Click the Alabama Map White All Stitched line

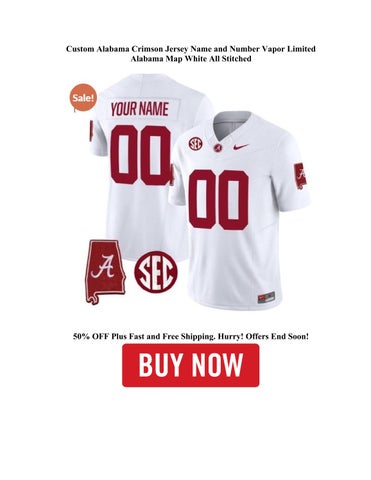coord(191,59)
